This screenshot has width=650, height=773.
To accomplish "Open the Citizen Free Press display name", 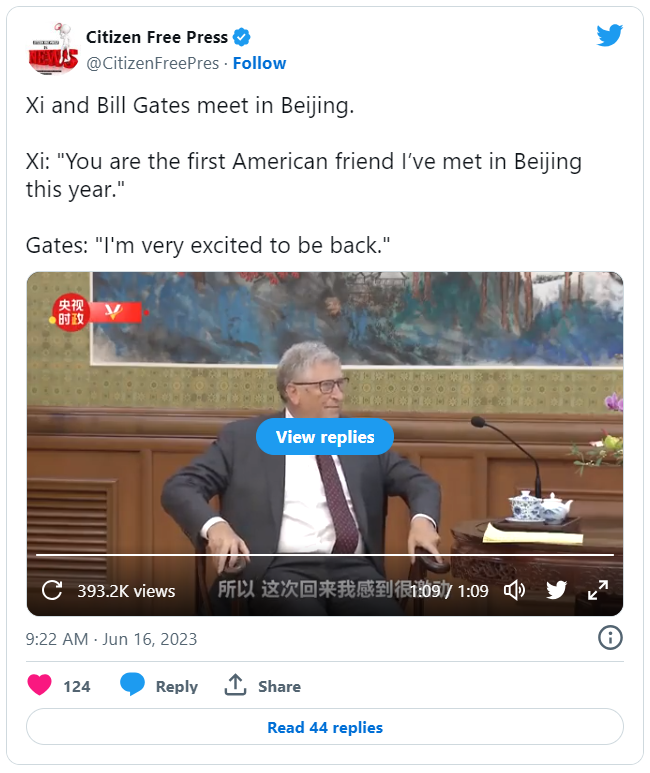I will pos(157,37).
